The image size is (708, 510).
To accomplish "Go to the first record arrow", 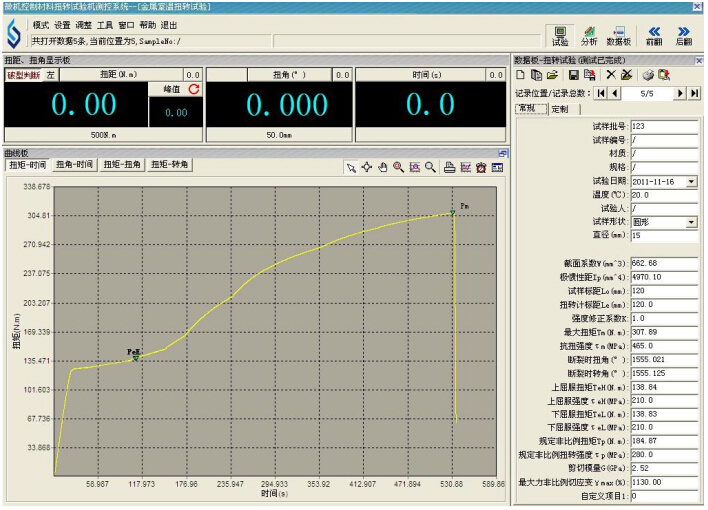I will [601, 93].
